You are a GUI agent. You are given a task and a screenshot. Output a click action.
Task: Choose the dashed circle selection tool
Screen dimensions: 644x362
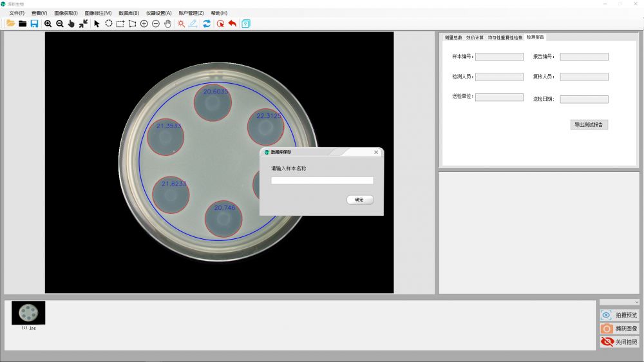109,24
